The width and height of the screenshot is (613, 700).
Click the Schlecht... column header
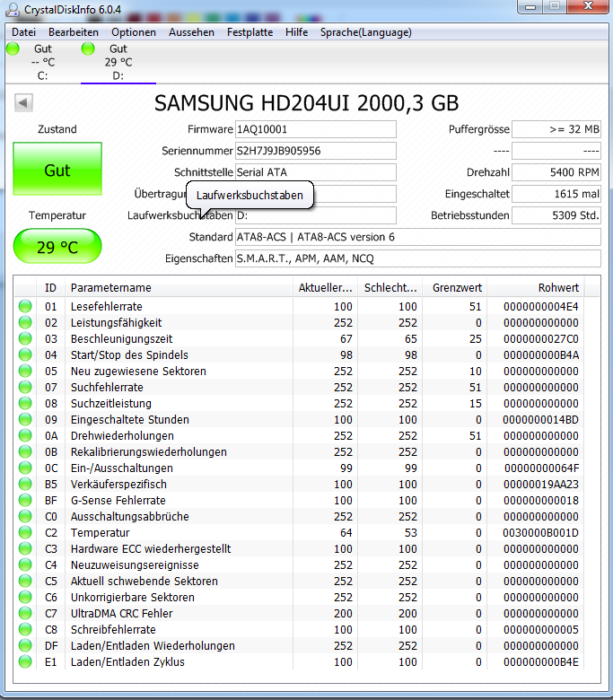click(x=390, y=288)
